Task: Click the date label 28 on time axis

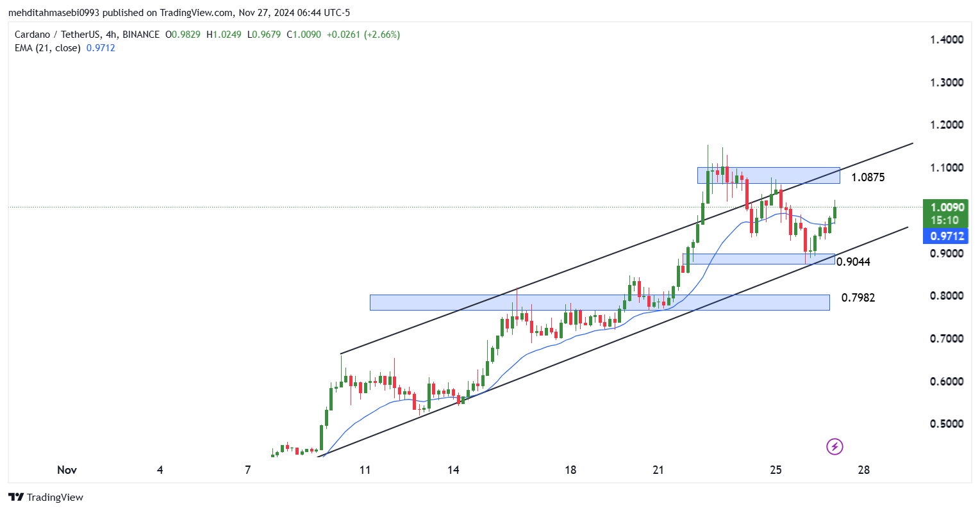Action: [x=864, y=470]
